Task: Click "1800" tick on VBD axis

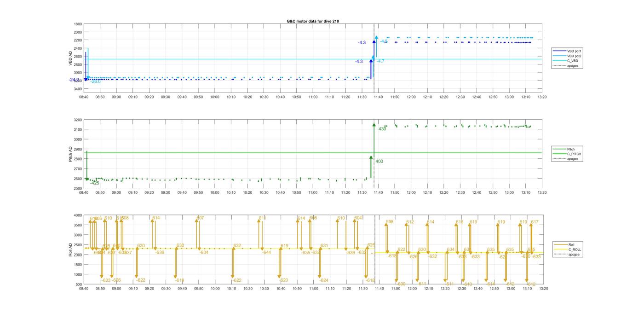Action: [78, 24]
